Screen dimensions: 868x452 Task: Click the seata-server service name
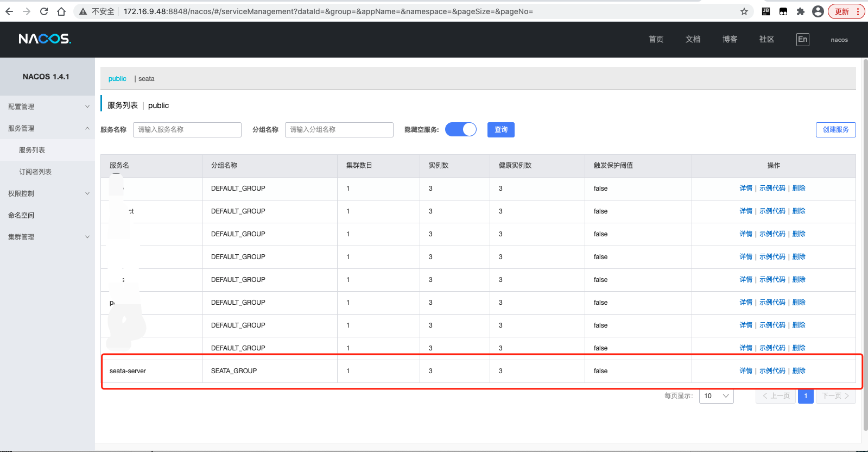(x=128, y=371)
